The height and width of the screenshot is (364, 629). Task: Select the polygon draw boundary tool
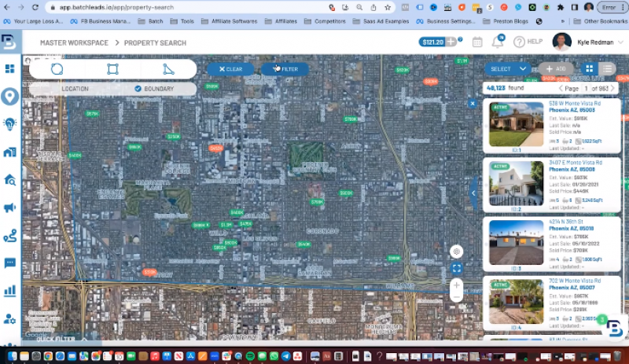168,69
